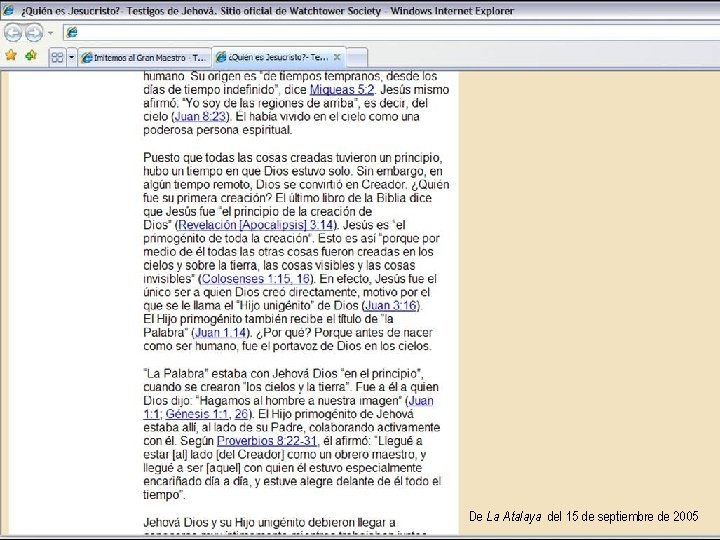
Task: Click the Internet Explorer title bar icon
Action: coord(8,10)
